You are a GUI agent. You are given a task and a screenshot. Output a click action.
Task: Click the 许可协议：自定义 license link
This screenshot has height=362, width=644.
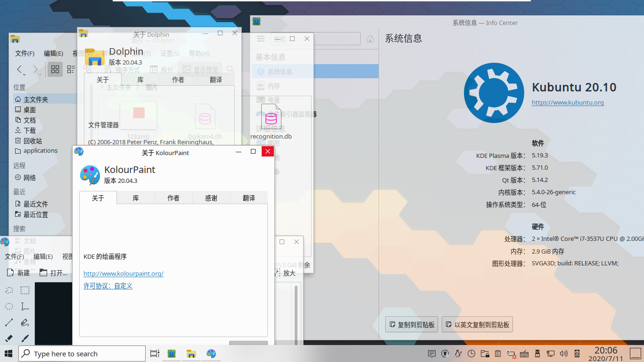click(x=108, y=286)
